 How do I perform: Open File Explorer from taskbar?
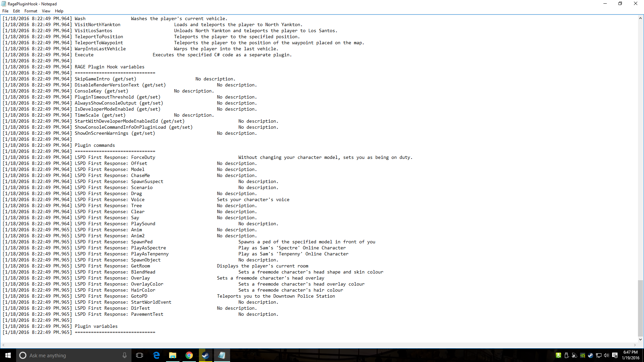[x=173, y=355]
